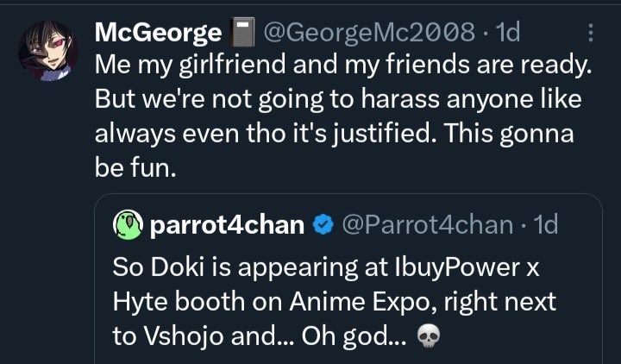The width and height of the screenshot is (621, 364).
Task: Click the blue verified checkmark badge
Action: pos(323,224)
